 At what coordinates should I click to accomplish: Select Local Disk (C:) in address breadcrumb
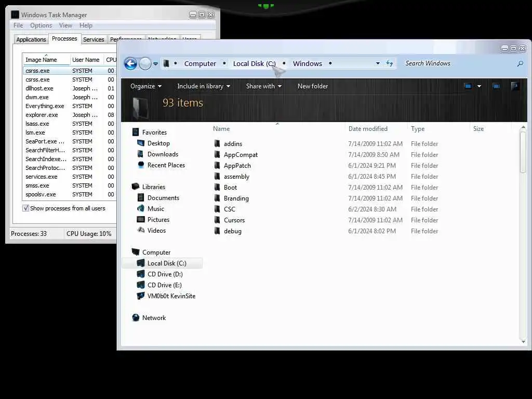(254, 63)
